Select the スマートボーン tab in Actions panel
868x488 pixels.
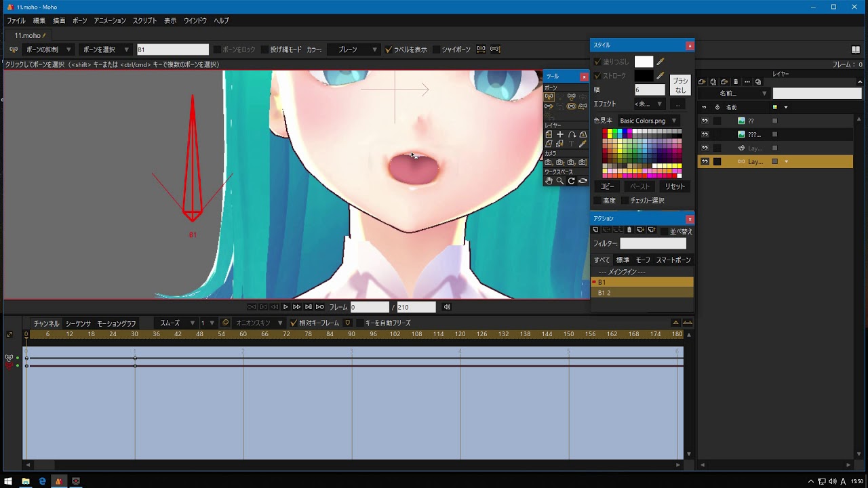pyautogui.click(x=673, y=260)
